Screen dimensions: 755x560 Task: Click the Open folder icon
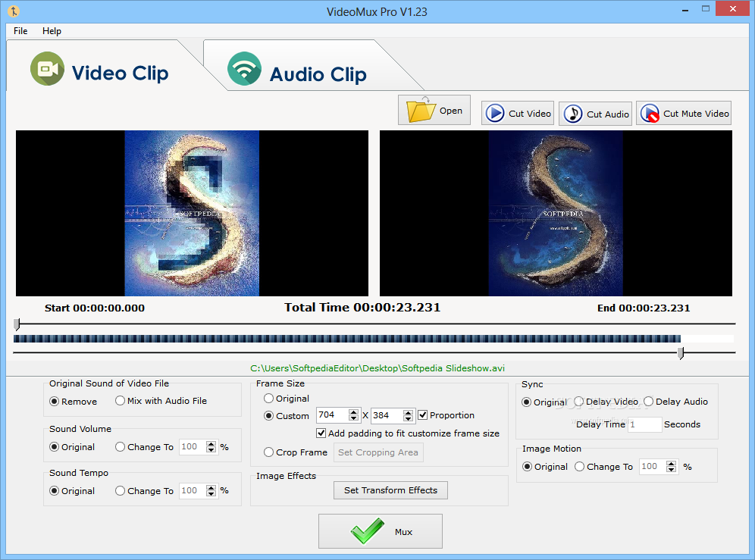coord(421,111)
